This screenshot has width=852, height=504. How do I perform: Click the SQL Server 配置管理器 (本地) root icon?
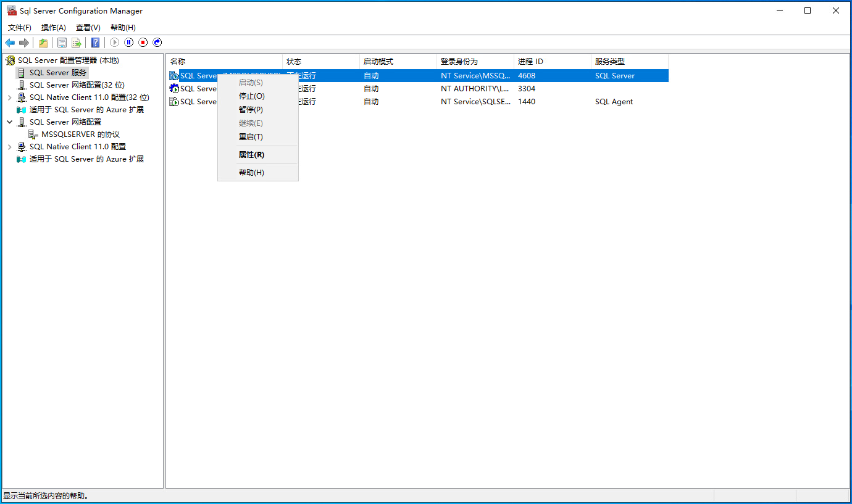click(x=10, y=60)
